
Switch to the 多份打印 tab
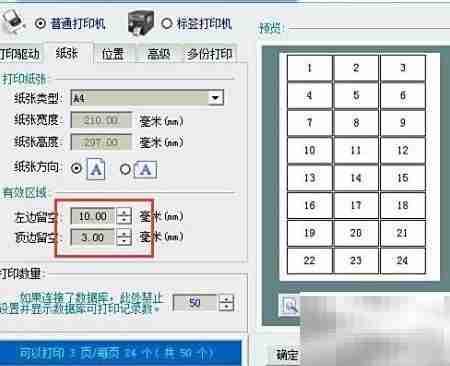click(210, 54)
